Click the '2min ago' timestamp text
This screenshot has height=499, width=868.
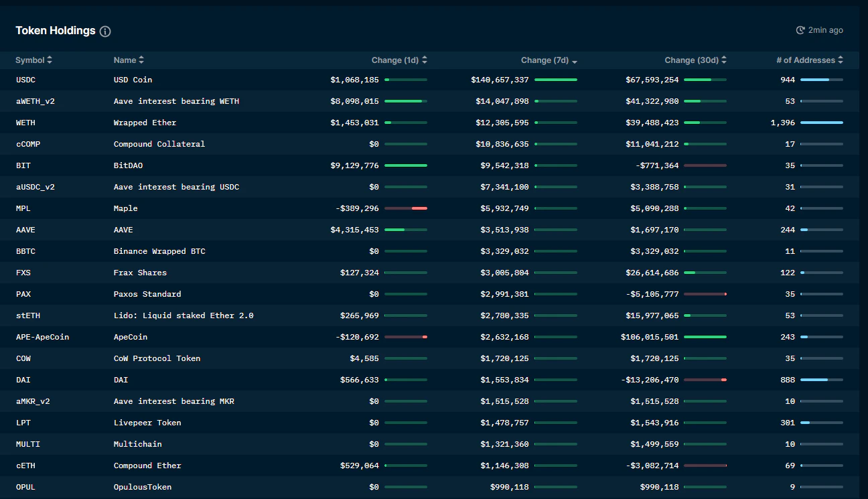pos(825,30)
